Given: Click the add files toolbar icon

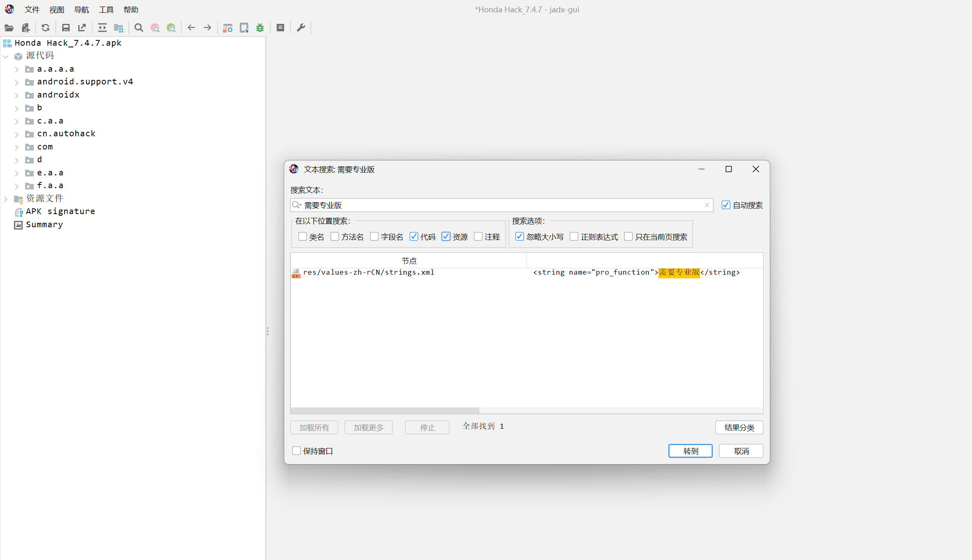Looking at the screenshot, I should tap(26, 28).
